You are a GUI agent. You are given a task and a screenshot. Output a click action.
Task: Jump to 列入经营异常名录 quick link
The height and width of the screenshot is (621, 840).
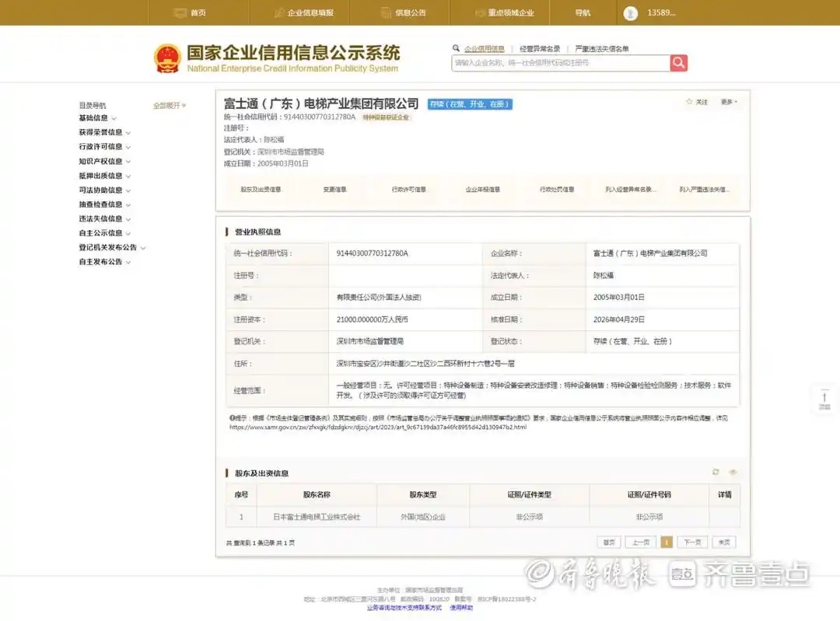coord(631,190)
